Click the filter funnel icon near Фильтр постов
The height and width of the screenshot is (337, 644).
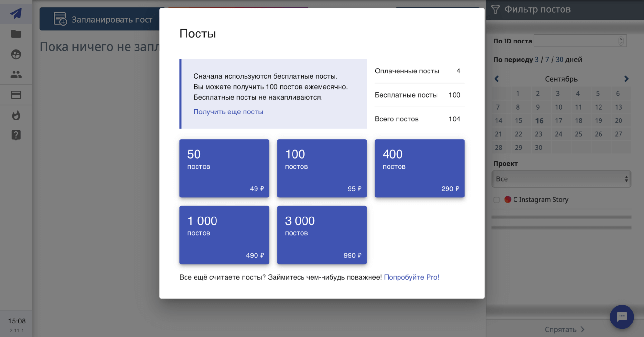coord(495,10)
